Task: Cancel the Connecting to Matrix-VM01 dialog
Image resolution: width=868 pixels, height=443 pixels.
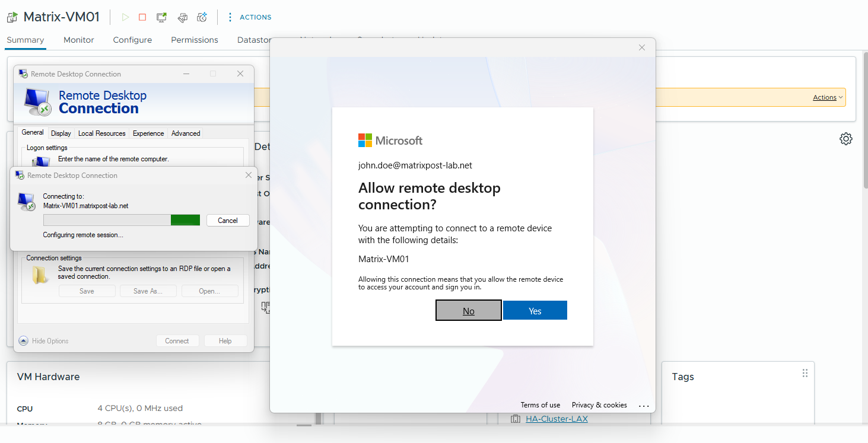Action: [x=228, y=220]
